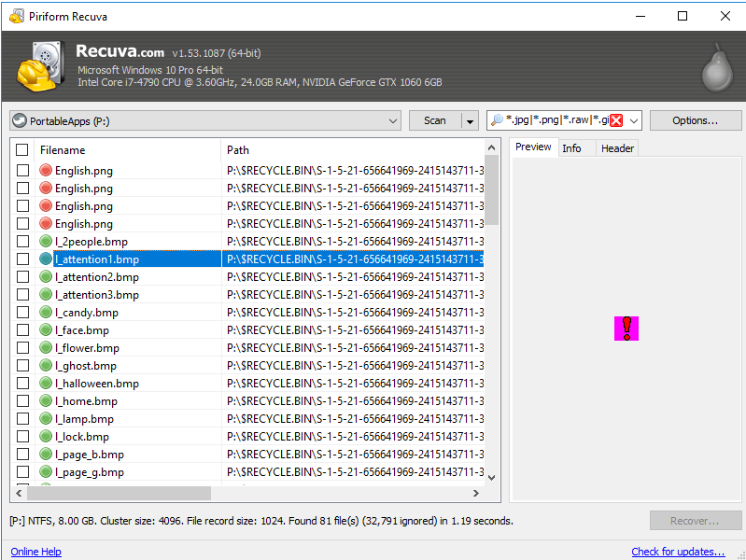The height and width of the screenshot is (560, 746).
Task: Check the box for l_2people.bmp
Action: point(22,242)
